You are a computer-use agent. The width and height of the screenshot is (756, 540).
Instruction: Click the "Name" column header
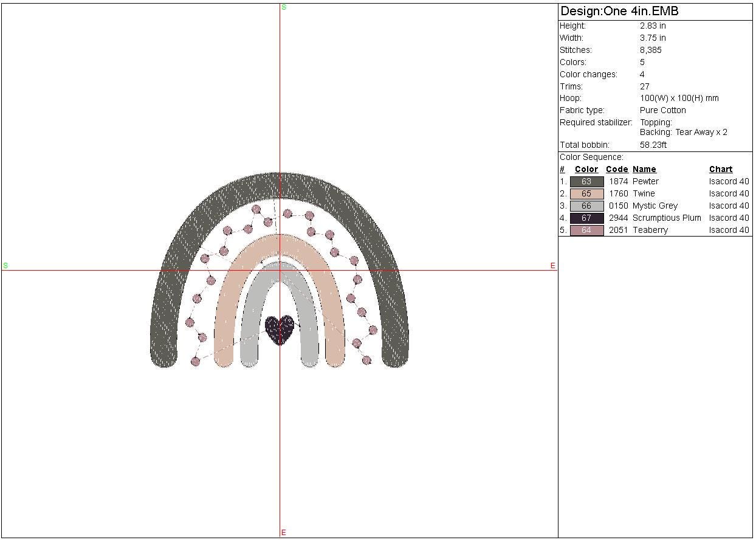click(644, 169)
